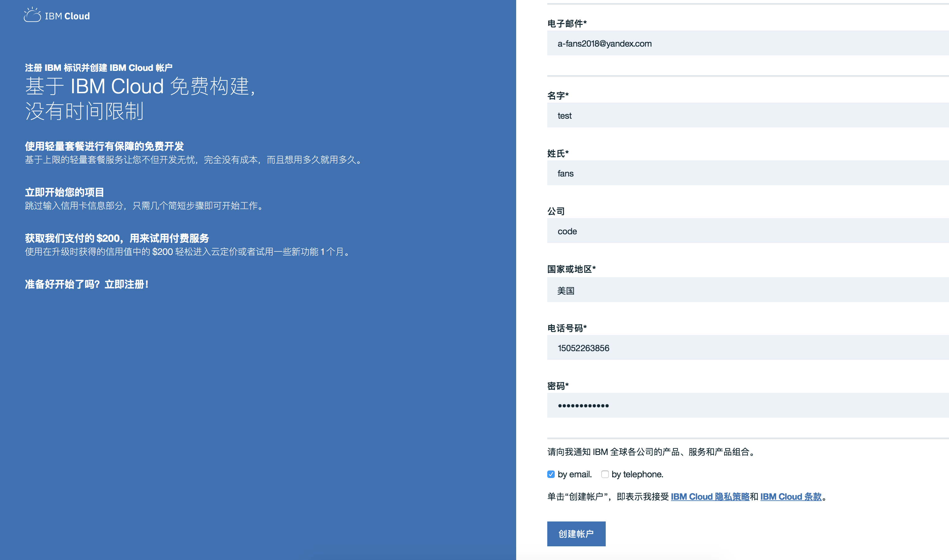This screenshot has height=560, width=949.
Task: Click the company field containing code
Action: 748,231
